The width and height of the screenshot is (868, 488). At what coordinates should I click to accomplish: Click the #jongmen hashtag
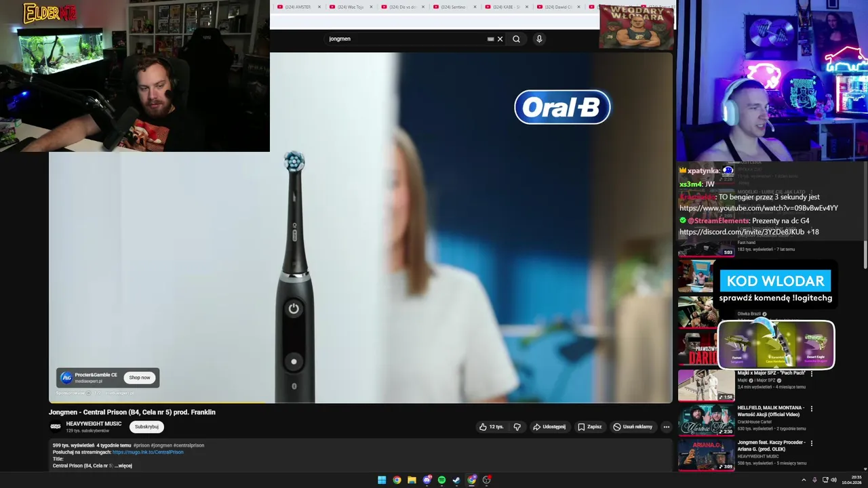coord(161,445)
